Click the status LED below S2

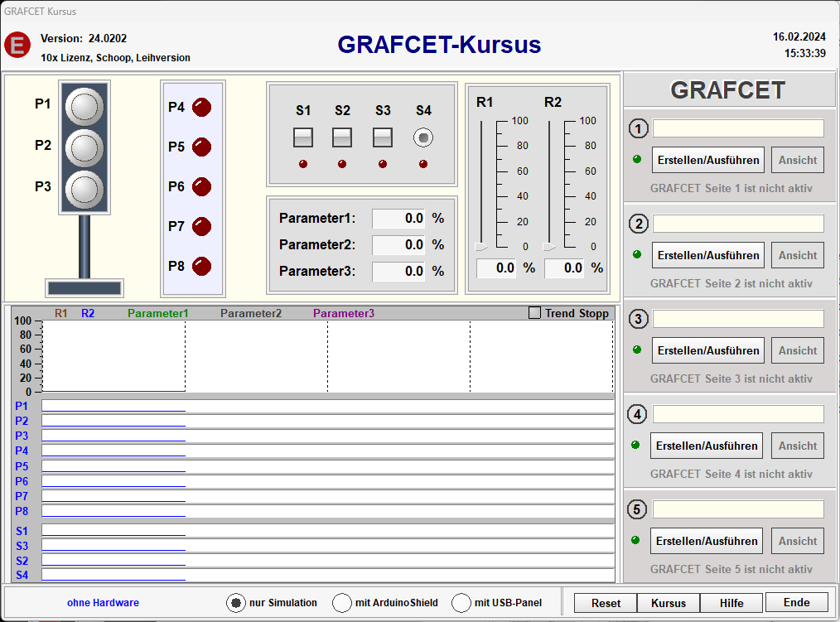[x=342, y=164]
